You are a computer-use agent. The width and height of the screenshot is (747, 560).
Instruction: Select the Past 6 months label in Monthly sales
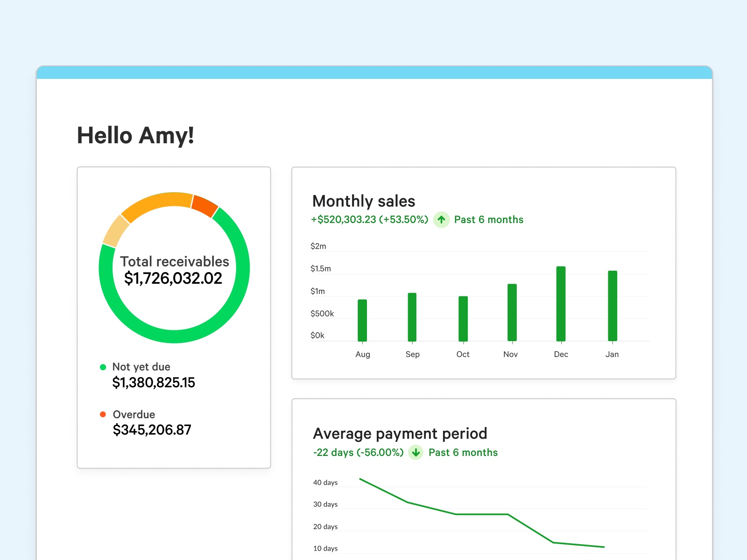pos(488,220)
